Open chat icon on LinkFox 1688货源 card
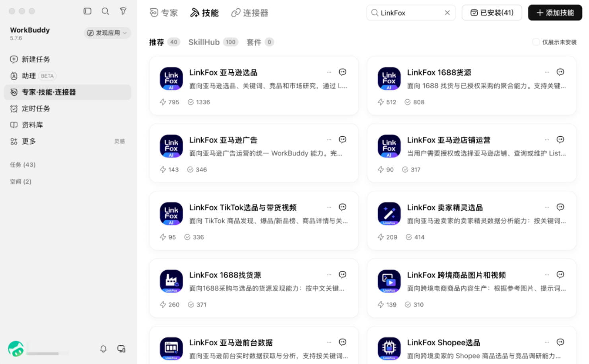The width and height of the screenshot is (589, 364). pos(560,72)
